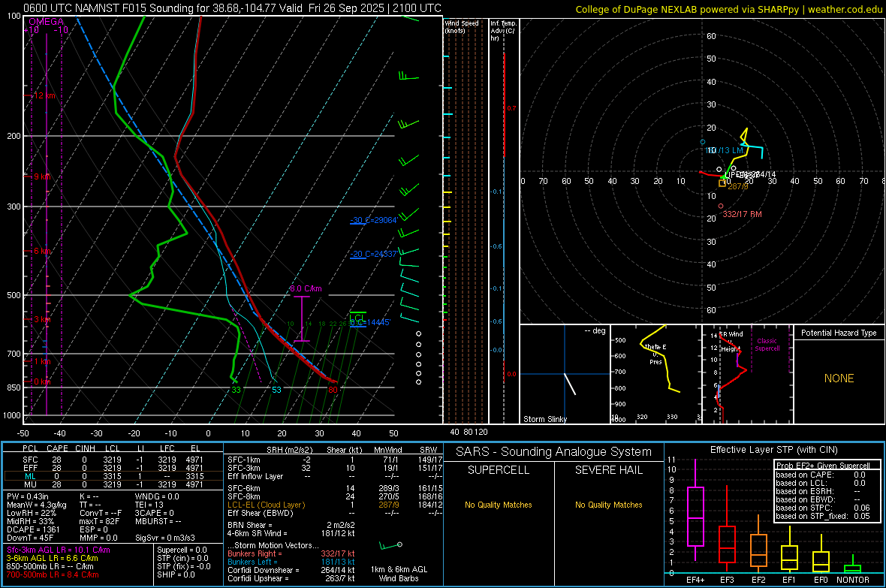Click the Effective Layer STP (with CIN) title
The width and height of the screenshot is (886, 588).
click(773, 450)
